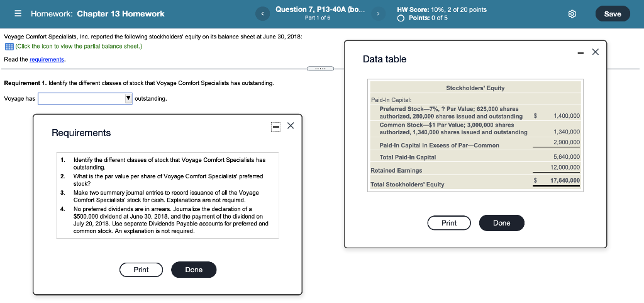Image resolution: width=644 pixels, height=303 pixels.
Task: Select the Preferred Stock amount 1,400,000
Action: [567, 117]
